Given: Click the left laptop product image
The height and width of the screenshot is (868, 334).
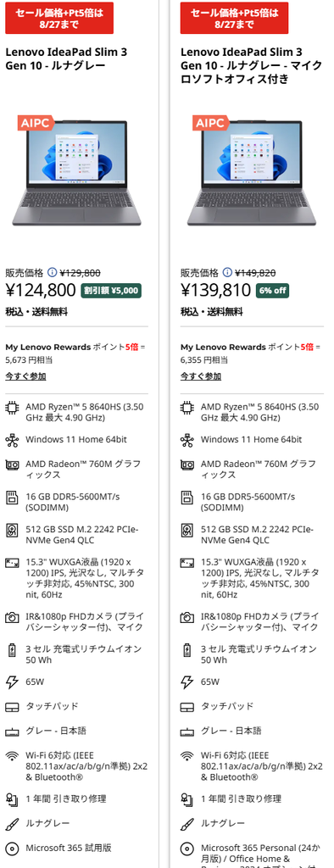Looking at the screenshot, I should (x=76, y=171).
